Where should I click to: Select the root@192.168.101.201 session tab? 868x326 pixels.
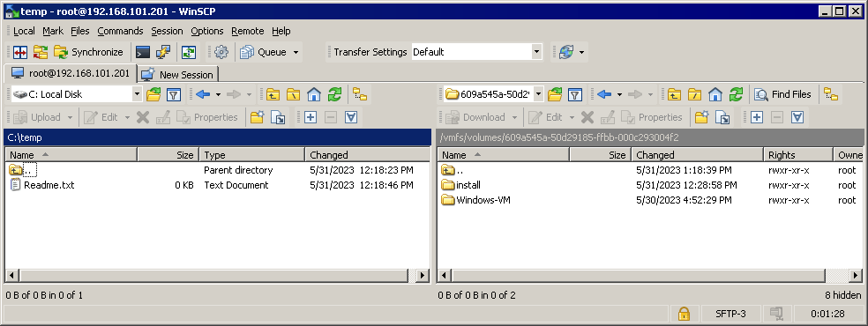point(71,73)
